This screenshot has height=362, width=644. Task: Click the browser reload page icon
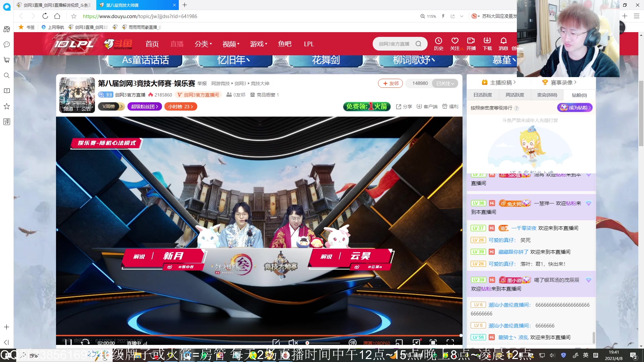coord(45,16)
